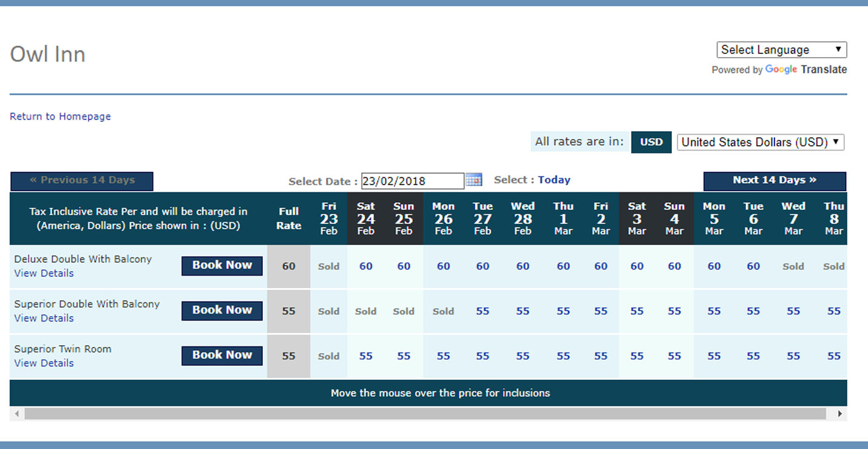
Task: Select Superior Twin rate for Mon 26 Feb
Action: coord(443,356)
